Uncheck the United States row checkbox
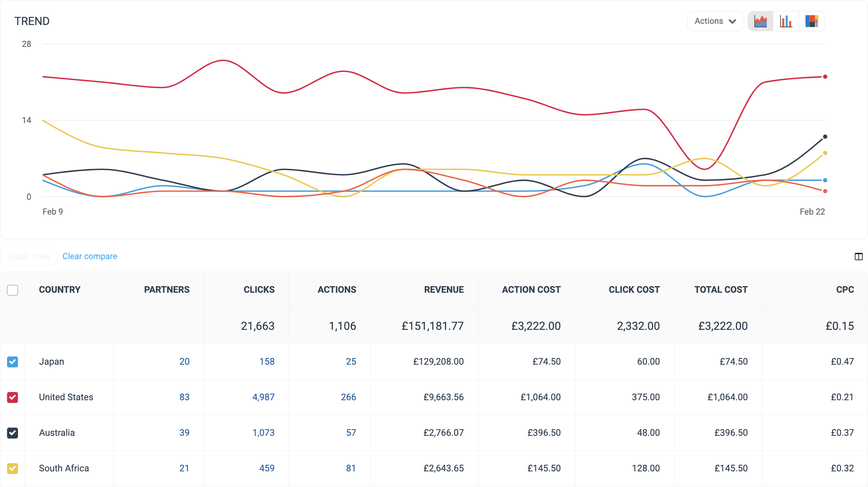The height and width of the screenshot is (487, 868). click(x=13, y=397)
